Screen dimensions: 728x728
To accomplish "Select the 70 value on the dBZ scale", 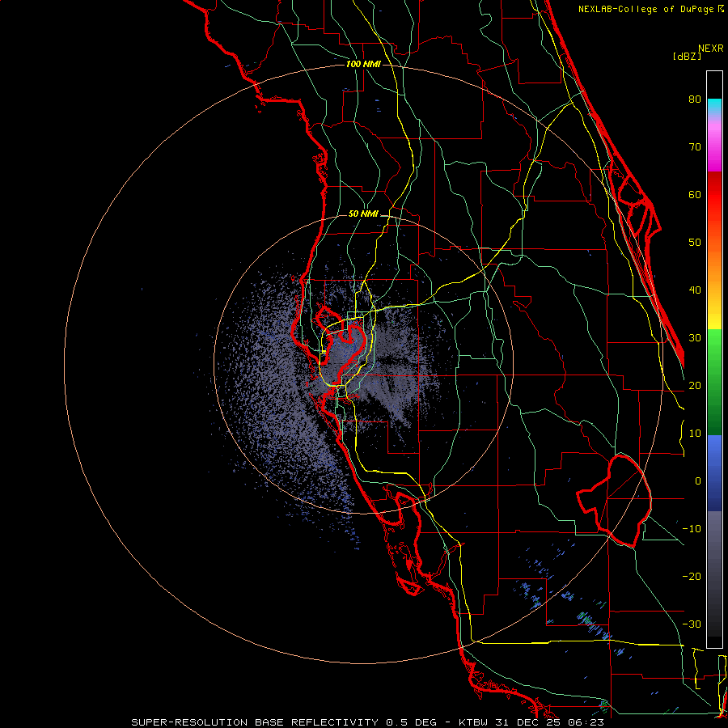I will click(695, 147).
